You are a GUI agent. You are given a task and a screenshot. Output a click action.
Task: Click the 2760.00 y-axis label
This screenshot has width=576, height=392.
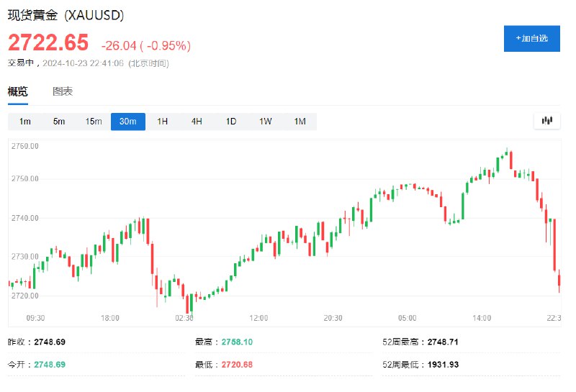(25, 146)
